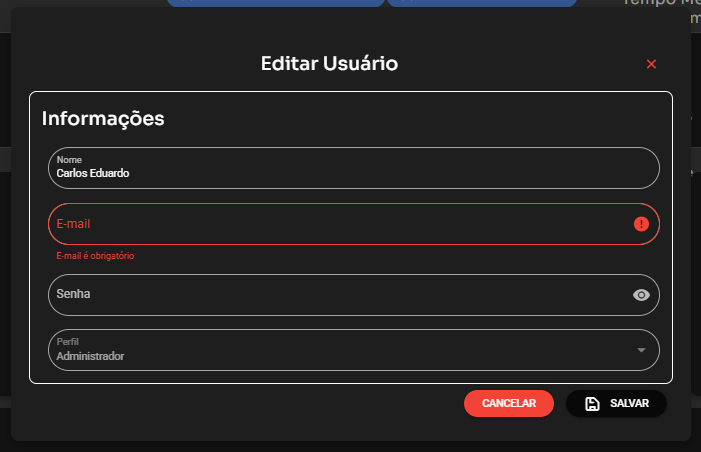Click the Informações section heading
The image size is (701, 452).
[103, 118]
